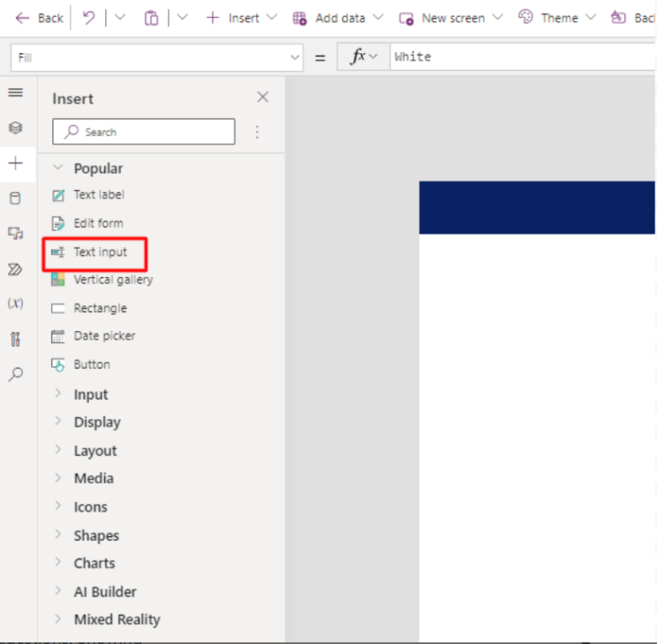The height and width of the screenshot is (644, 657).
Task: Open the Fill property dropdown
Action: (295, 57)
